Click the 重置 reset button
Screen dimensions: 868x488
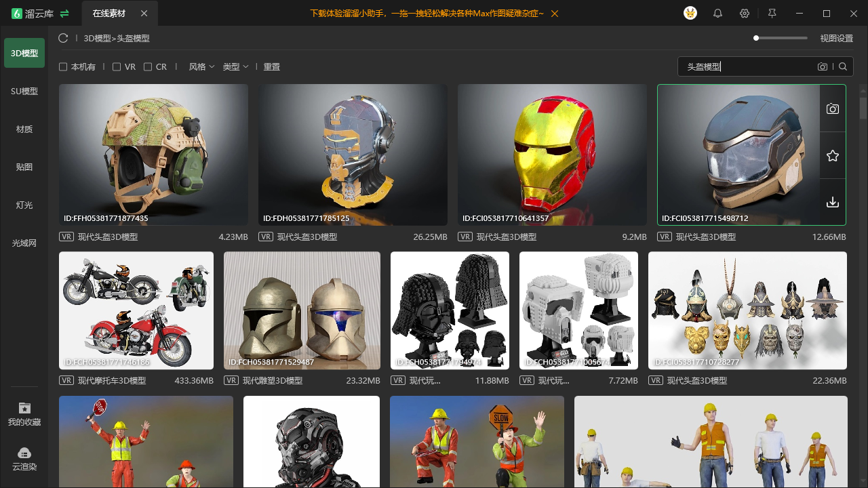pyautogui.click(x=272, y=67)
